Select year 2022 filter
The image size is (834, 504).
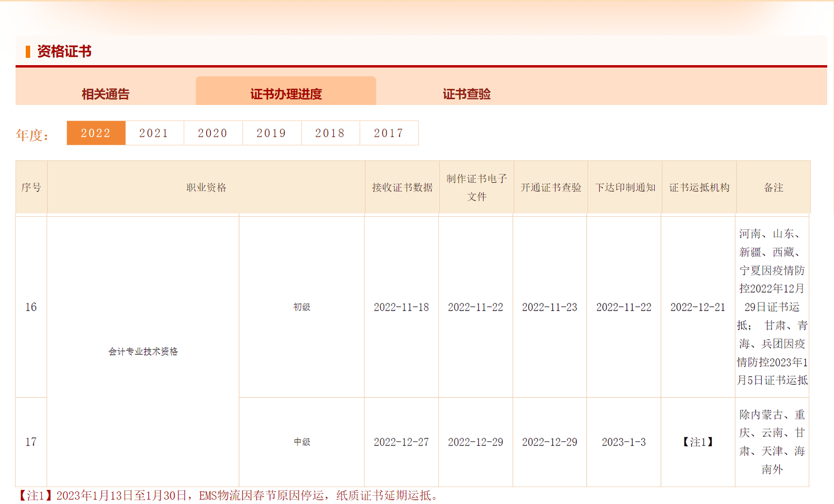click(x=96, y=133)
